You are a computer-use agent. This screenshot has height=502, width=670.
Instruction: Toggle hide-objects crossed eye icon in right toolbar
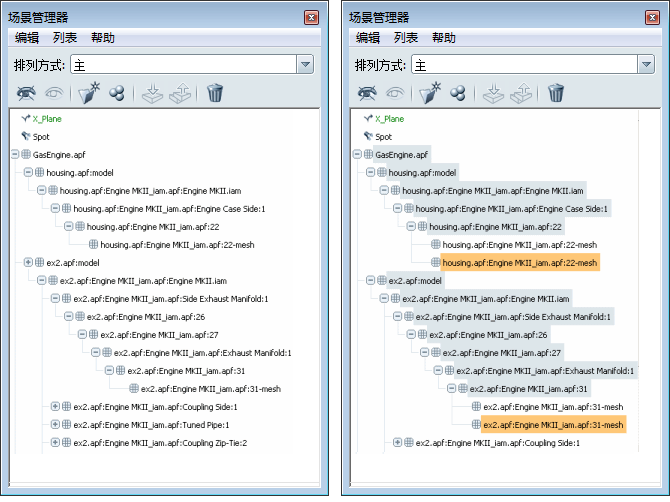[x=367, y=93]
